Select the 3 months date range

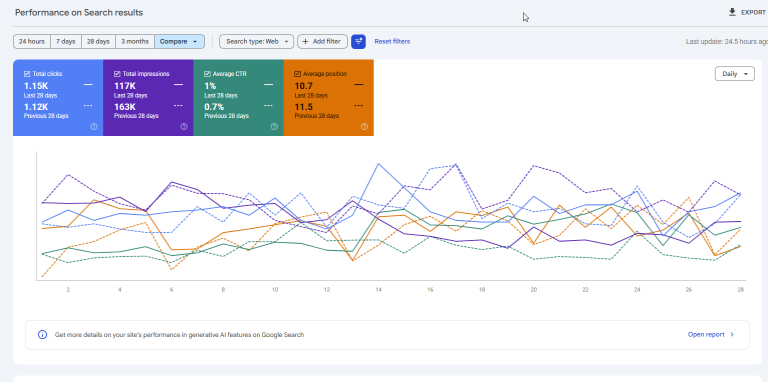135,42
